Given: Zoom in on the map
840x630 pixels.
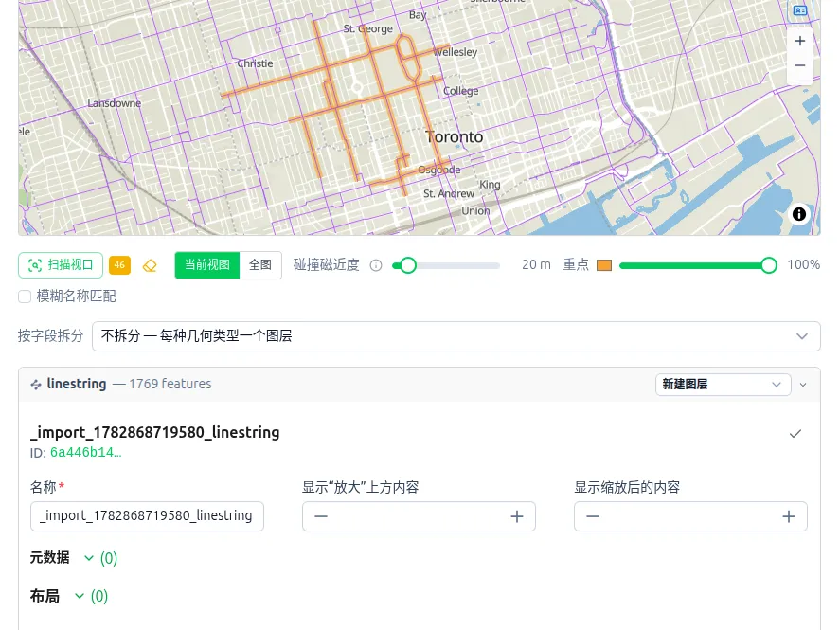Looking at the screenshot, I should tap(800, 41).
